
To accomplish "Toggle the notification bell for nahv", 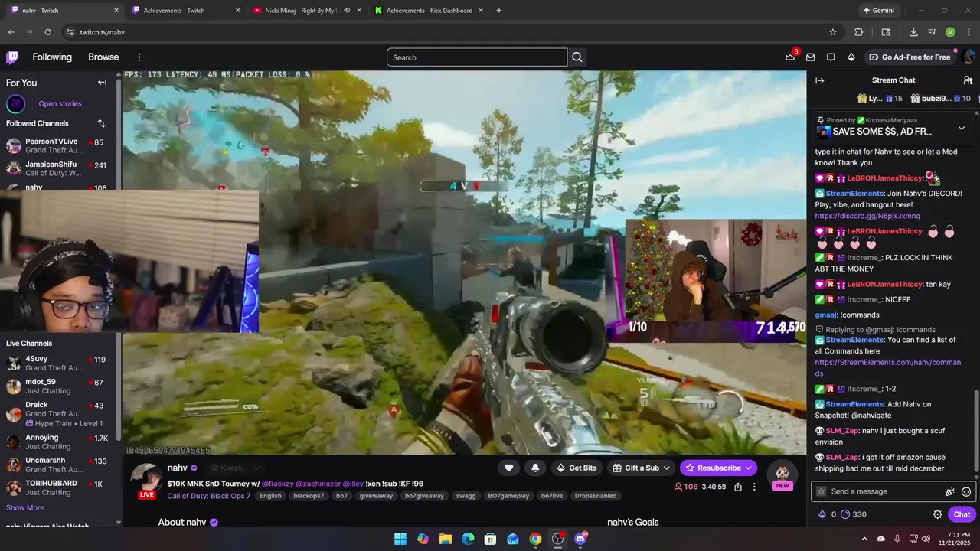I will point(535,468).
